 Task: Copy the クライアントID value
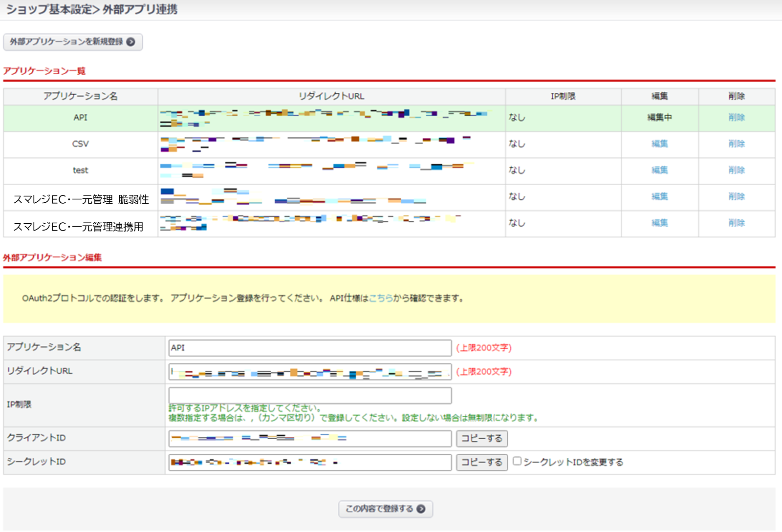click(x=481, y=438)
